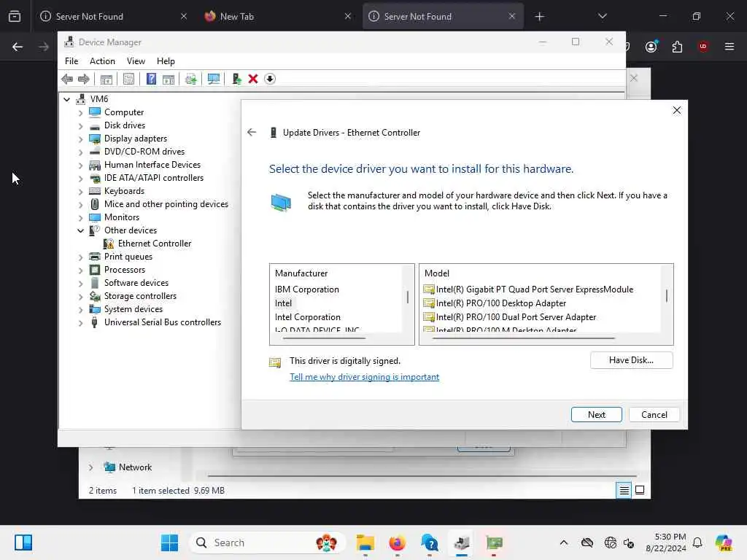Switch to the New Tab browser tab
Screen dimensions: 747x560
278,16
